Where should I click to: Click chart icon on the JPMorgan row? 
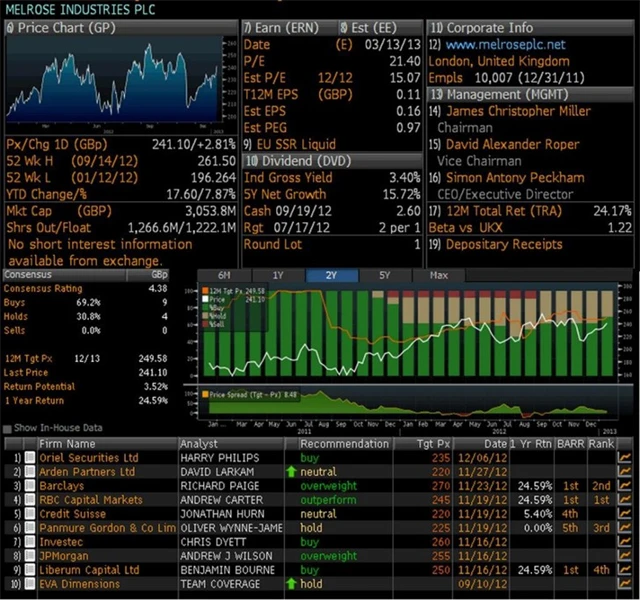(x=626, y=555)
